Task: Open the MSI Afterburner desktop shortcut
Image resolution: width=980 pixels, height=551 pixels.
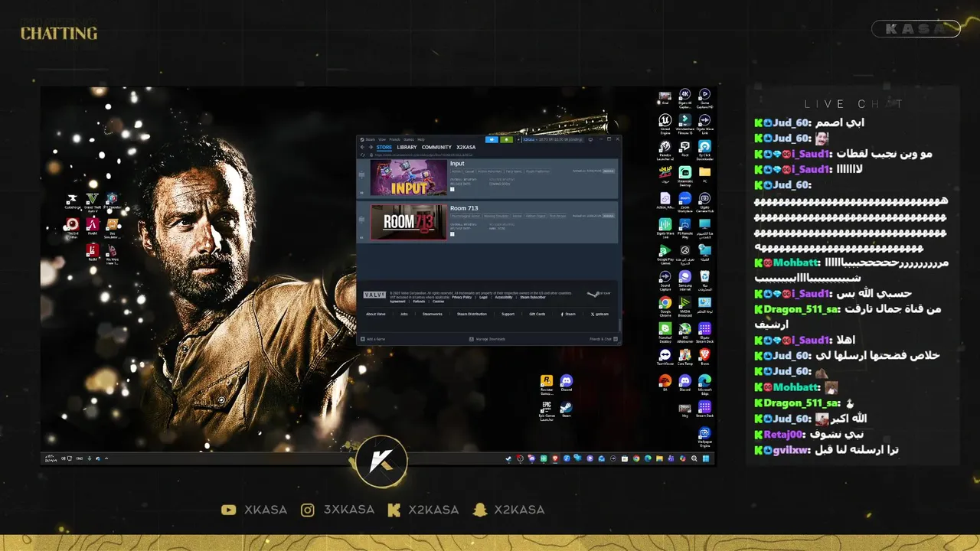Action: tap(684, 332)
